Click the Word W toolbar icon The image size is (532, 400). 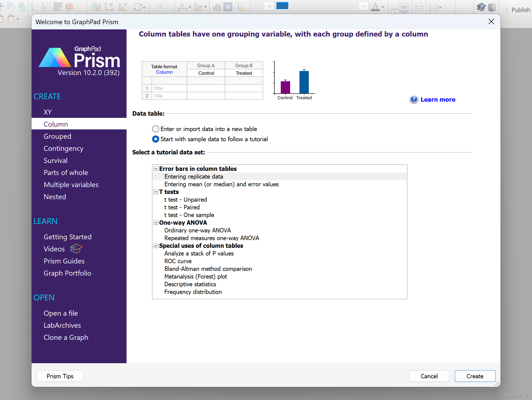(228, 7)
